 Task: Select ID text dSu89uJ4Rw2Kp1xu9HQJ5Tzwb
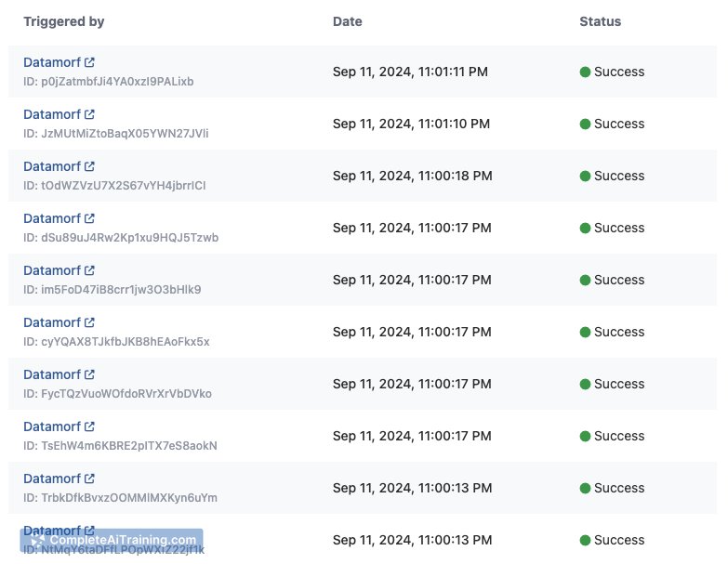pyautogui.click(x=129, y=238)
